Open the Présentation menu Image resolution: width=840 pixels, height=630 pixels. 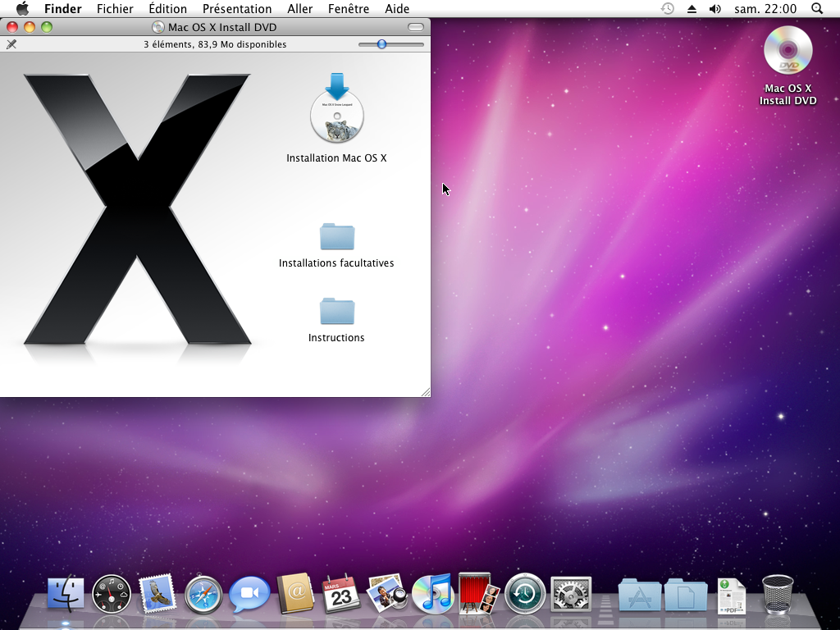click(237, 9)
